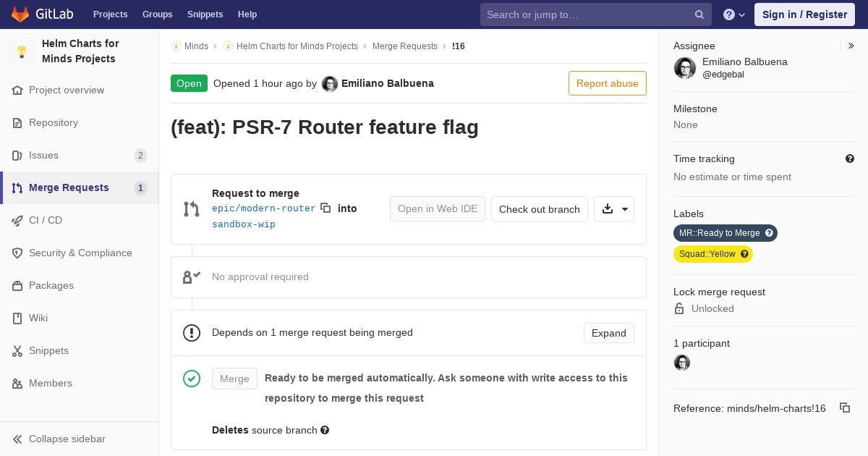
Task: Click assignee Emiliano Balbuena
Action: 745,62
